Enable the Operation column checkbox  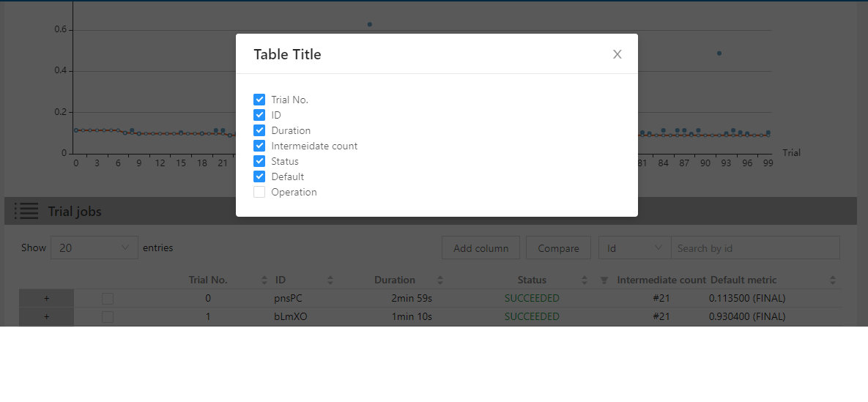259,192
